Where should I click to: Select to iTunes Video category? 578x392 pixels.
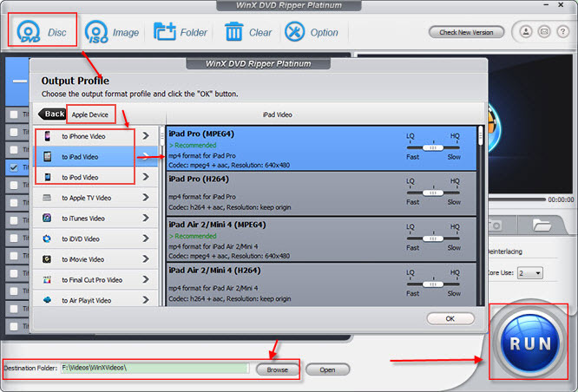pos(95,218)
